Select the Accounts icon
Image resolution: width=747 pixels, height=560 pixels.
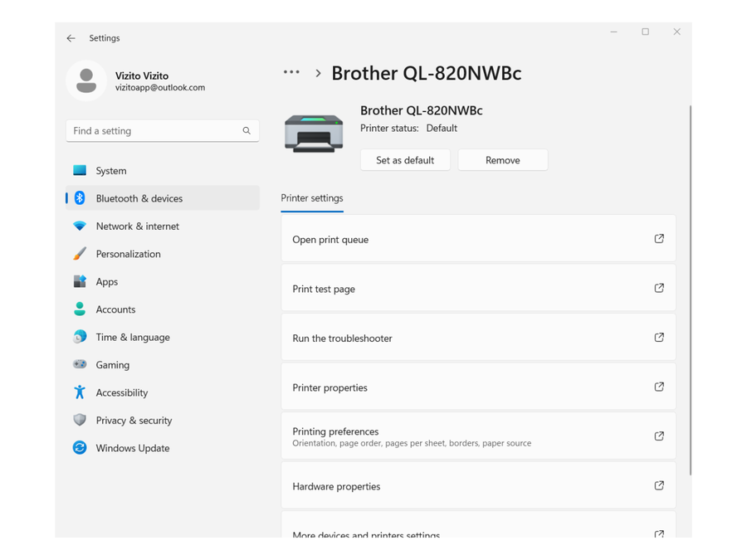click(80, 309)
